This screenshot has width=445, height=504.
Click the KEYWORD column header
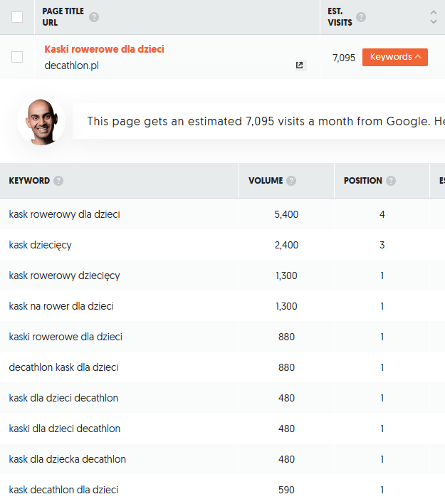click(x=29, y=181)
